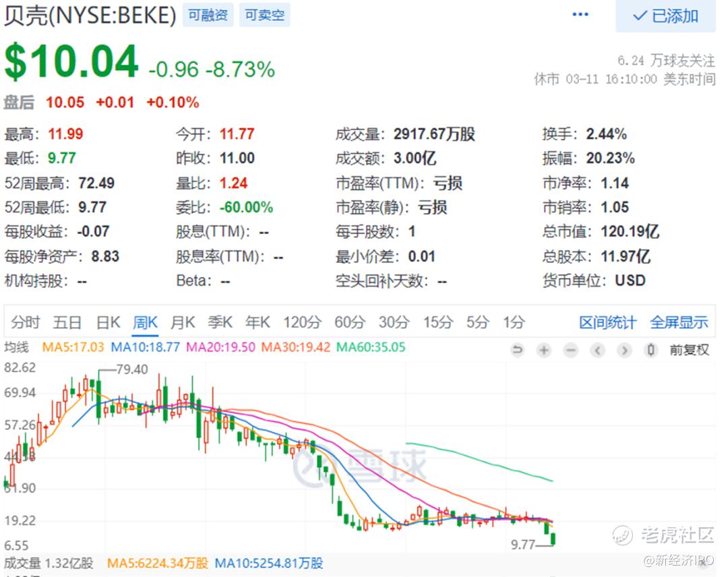Viewport: 728px width, 577px height.
Task: Click the MA30:19.42 indicator
Action: pyautogui.click(x=296, y=347)
